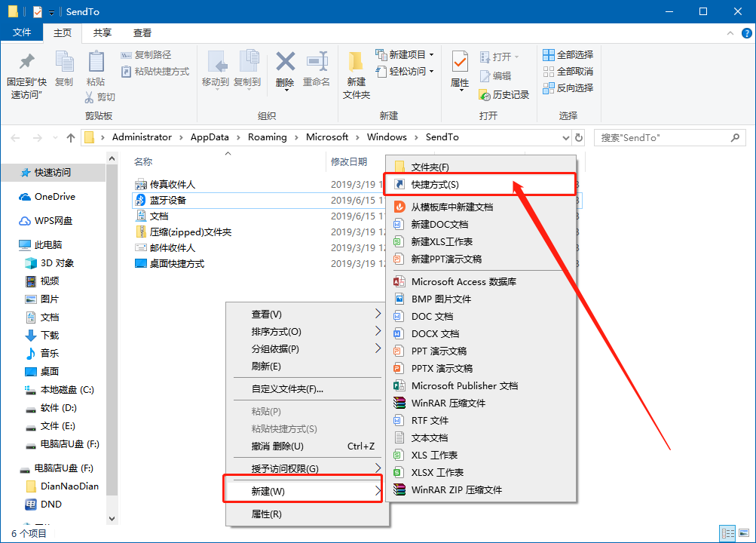The width and height of the screenshot is (756, 543).
Task: Click Invert selection in ribbon
Action: (x=568, y=87)
